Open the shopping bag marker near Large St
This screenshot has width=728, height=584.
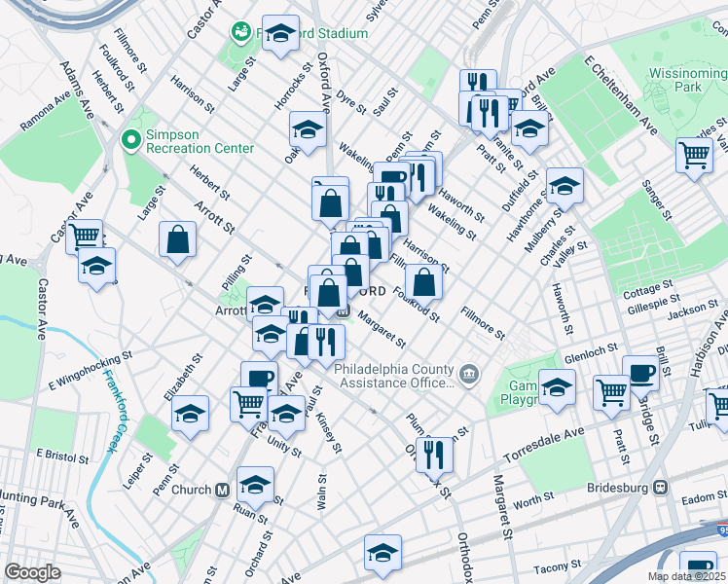[177, 240]
